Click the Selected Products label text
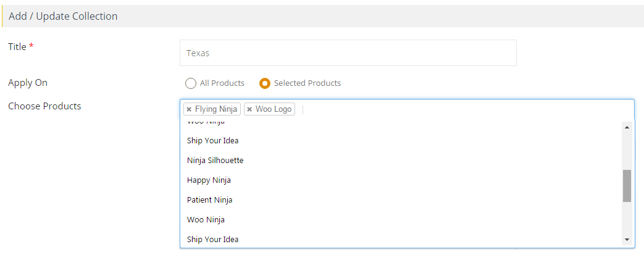Viewport: 644px width, 265px height. coord(307,83)
